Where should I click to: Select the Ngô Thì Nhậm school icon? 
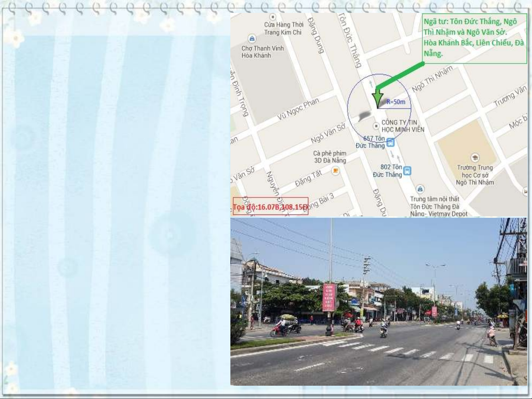(475, 158)
